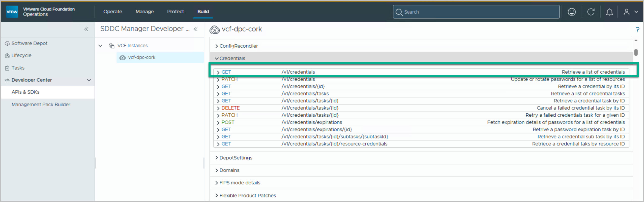Collapse the SDDC Manager Developer panel

[x=195, y=29]
